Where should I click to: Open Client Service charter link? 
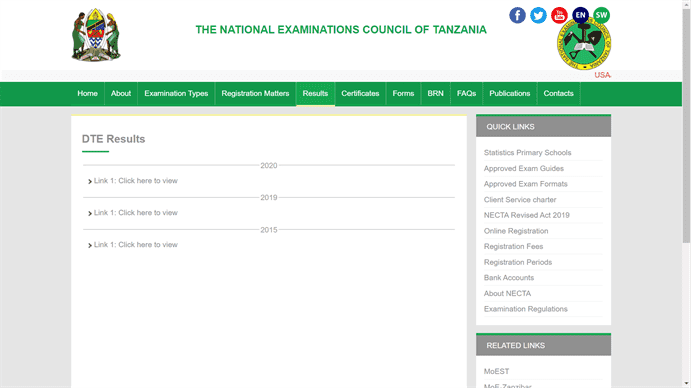coord(520,200)
